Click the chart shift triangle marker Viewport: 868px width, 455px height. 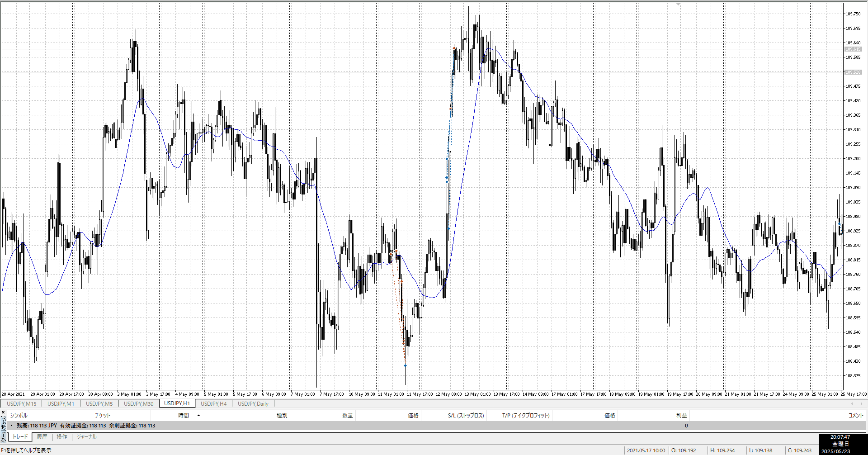pos(678,4)
